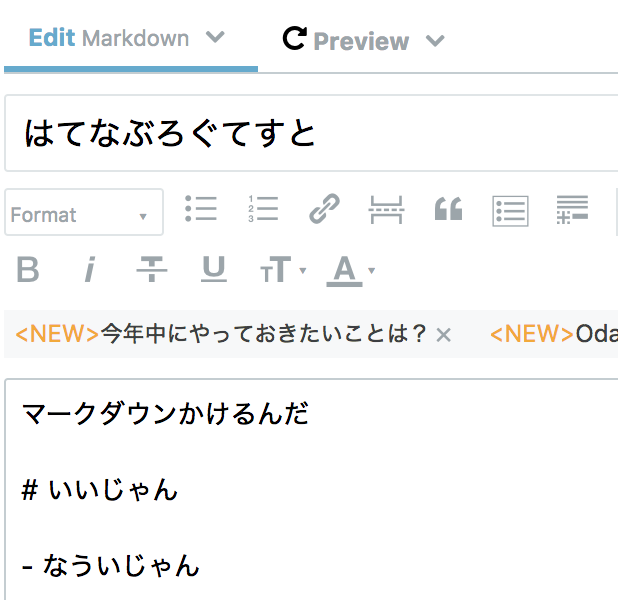This screenshot has height=600, width=618.
Task: Select topic 今年中にやっておきたいことは？
Action: [221, 334]
